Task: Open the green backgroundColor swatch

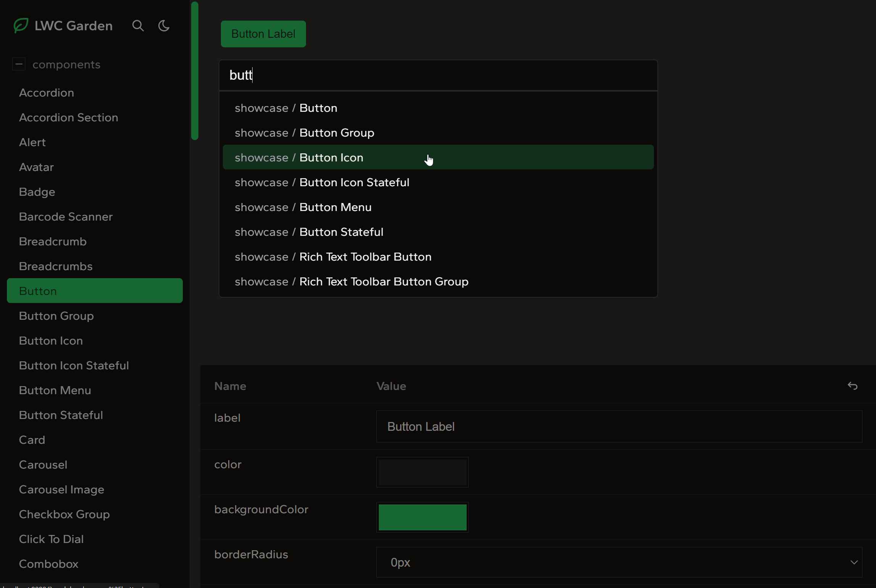Action: [422, 517]
